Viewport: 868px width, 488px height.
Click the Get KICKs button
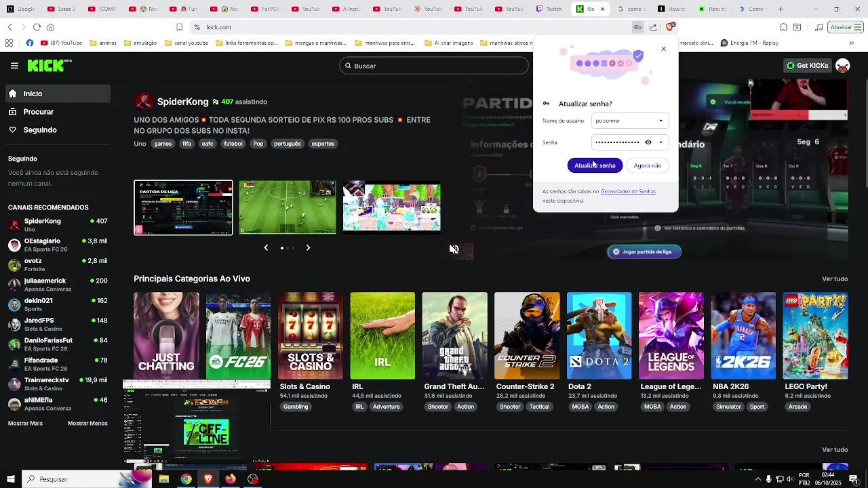807,66
